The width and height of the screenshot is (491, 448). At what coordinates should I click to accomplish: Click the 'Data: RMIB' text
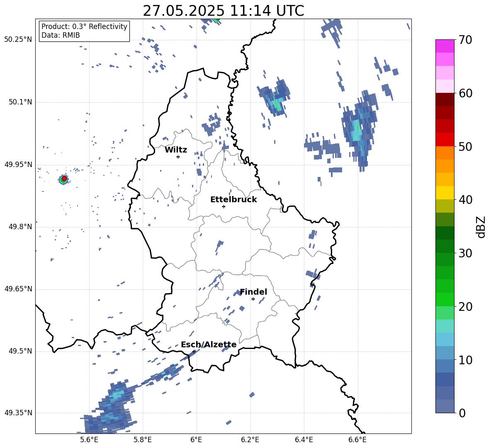coord(61,35)
